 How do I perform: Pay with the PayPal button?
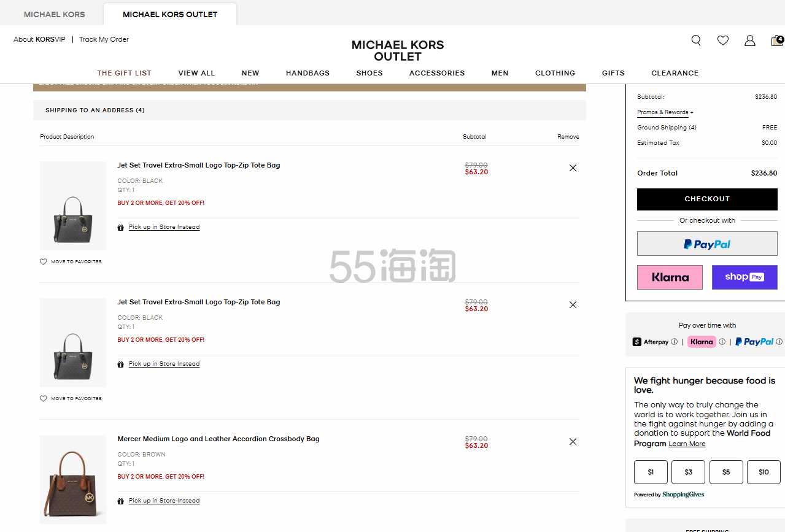coord(707,244)
